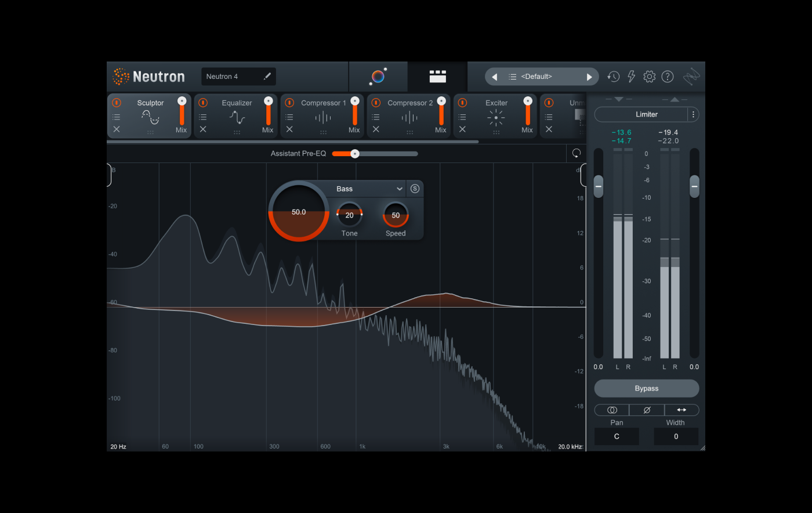812x513 pixels.
Task: Toggle the Compressor 1 module power
Action: pos(289,103)
